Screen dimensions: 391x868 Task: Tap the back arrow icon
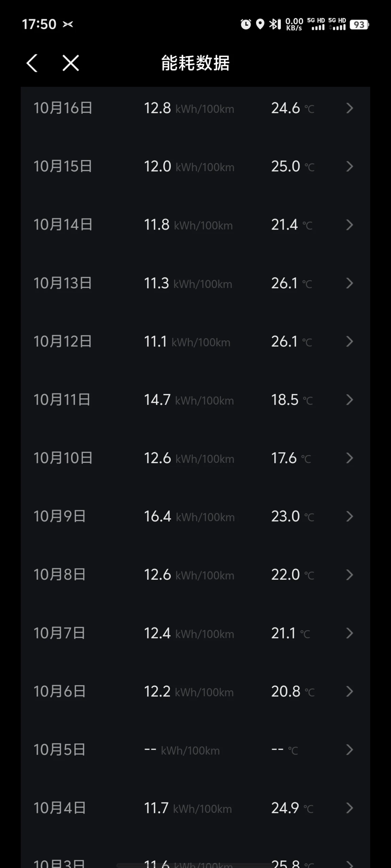[x=32, y=63]
